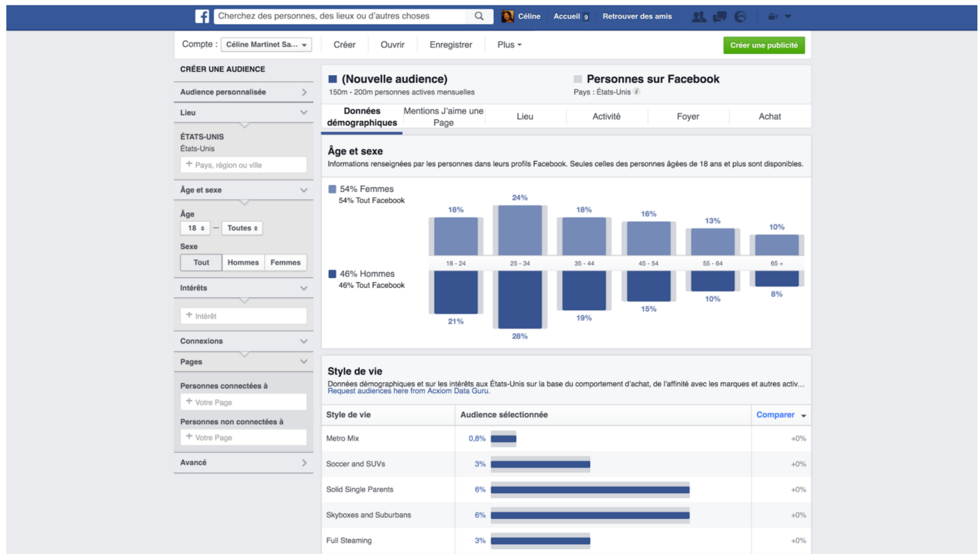Select Hommes gender option
980x556 pixels.
pyautogui.click(x=243, y=263)
